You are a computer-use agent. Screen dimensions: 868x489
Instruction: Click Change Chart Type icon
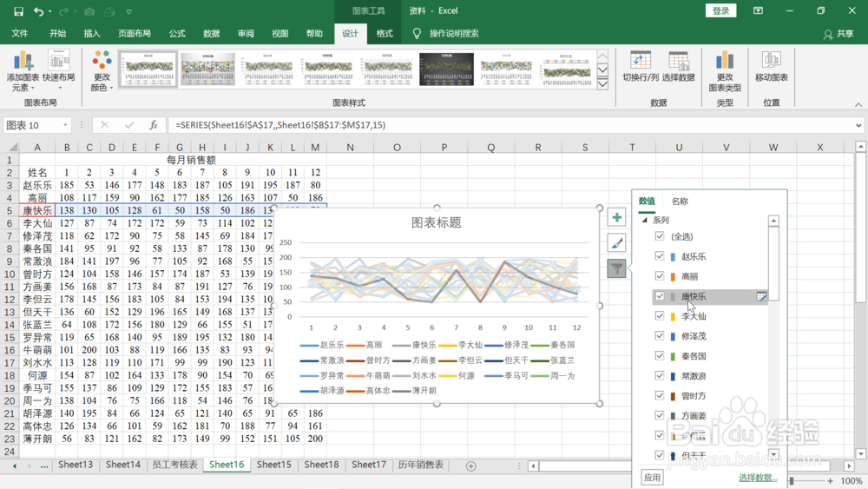pyautogui.click(x=725, y=60)
